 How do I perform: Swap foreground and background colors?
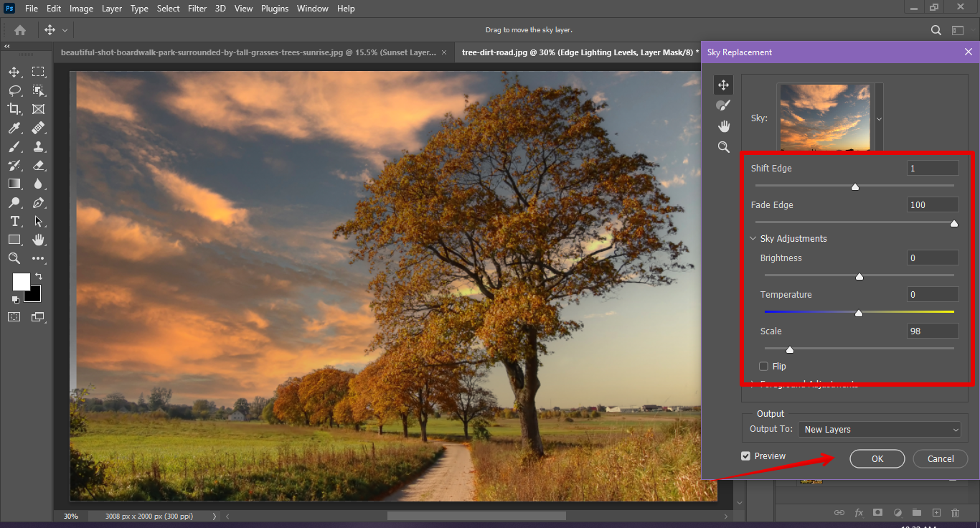tap(39, 275)
